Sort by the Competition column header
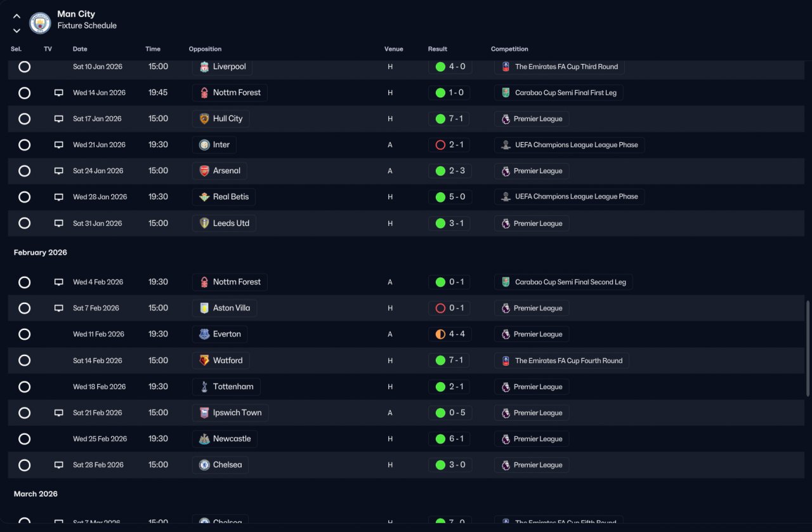Screen dimensions: 812x532 (x=509, y=49)
